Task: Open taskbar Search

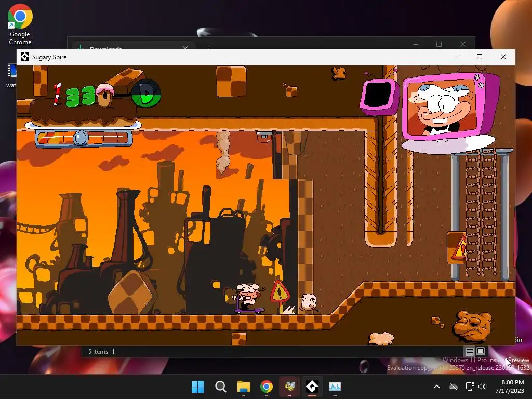Action: (x=220, y=387)
